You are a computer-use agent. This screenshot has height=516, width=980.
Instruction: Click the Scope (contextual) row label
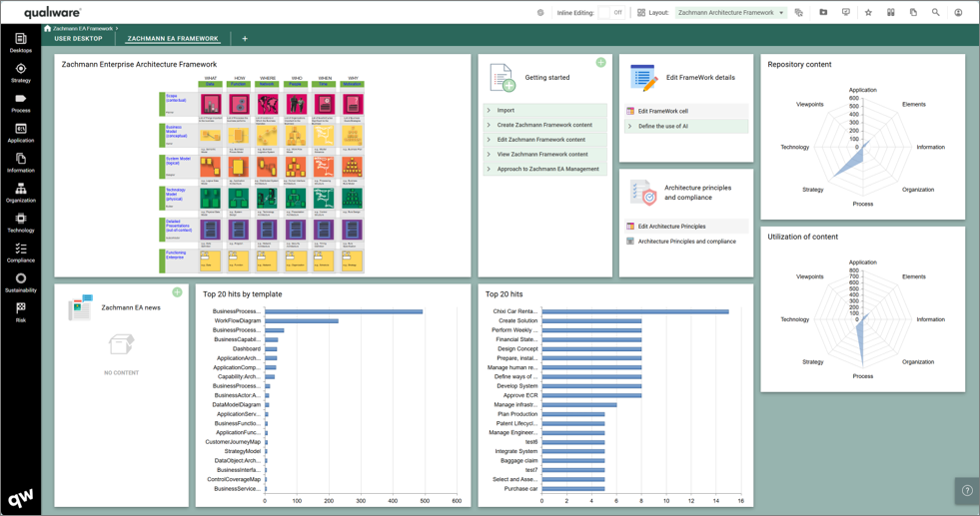point(176,98)
